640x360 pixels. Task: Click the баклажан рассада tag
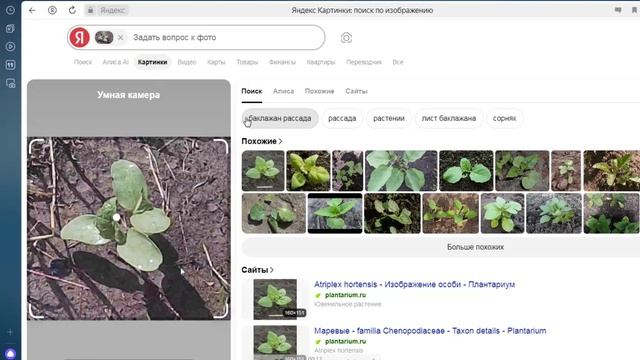(280, 118)
